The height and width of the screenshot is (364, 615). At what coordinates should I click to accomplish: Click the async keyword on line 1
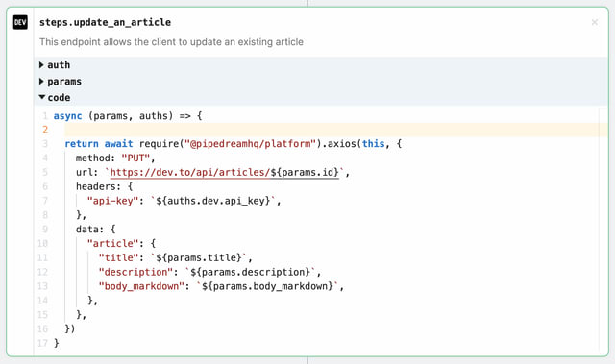tap(67, 116)
